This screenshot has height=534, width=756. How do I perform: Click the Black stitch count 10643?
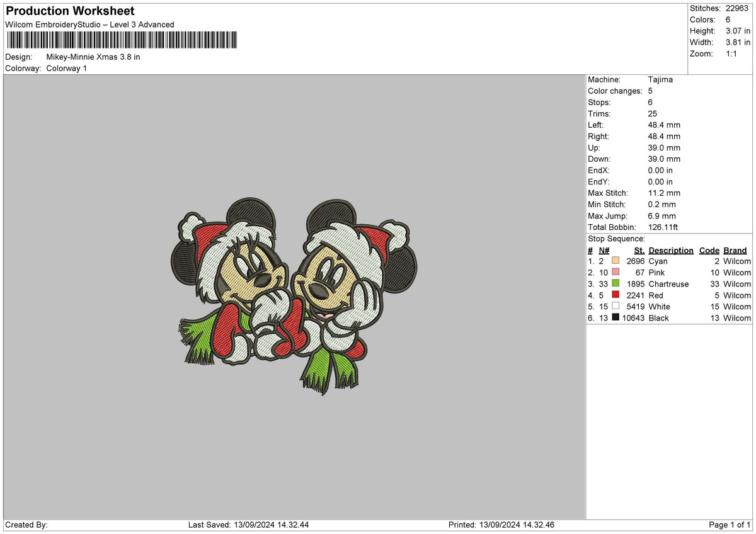pos(633,318)
